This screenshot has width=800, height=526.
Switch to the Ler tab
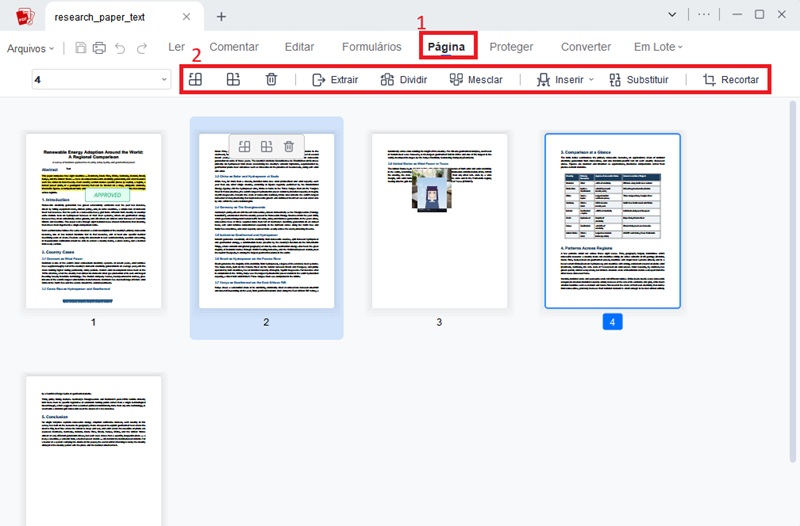(x=177, y=47)
